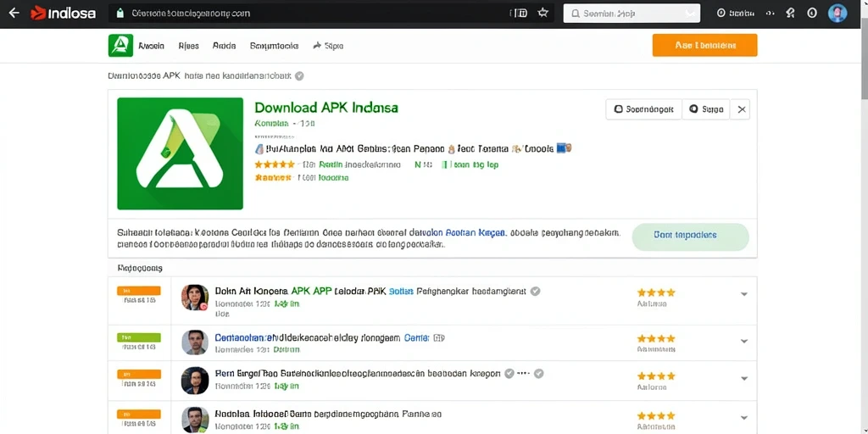The height and width of the screenshot is (434, 868).
Task: Expand the 'APK APP' row with its chevron
Action: (744, 294)
